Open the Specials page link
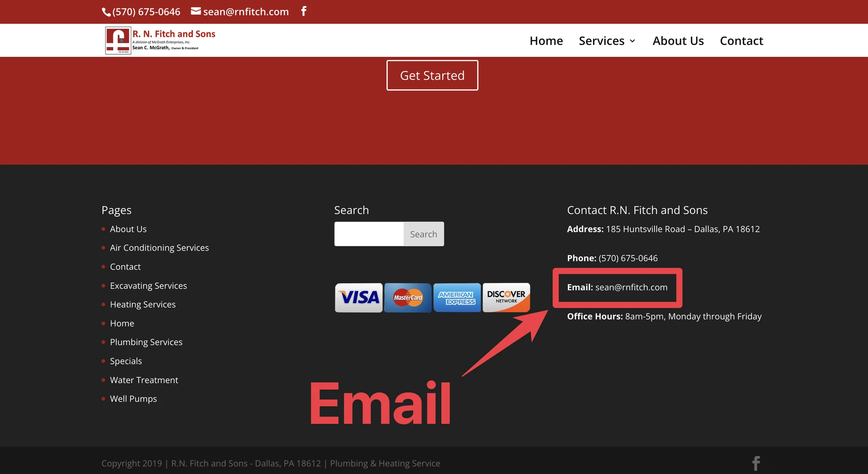Image resolution: width=868 pixels, height=474 pixels. tap(126, 361)
